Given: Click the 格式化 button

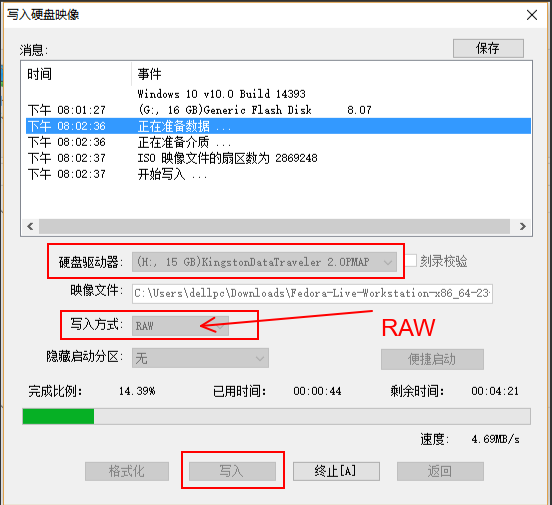Looking at the screenshot, I should [x=127, y=471].
